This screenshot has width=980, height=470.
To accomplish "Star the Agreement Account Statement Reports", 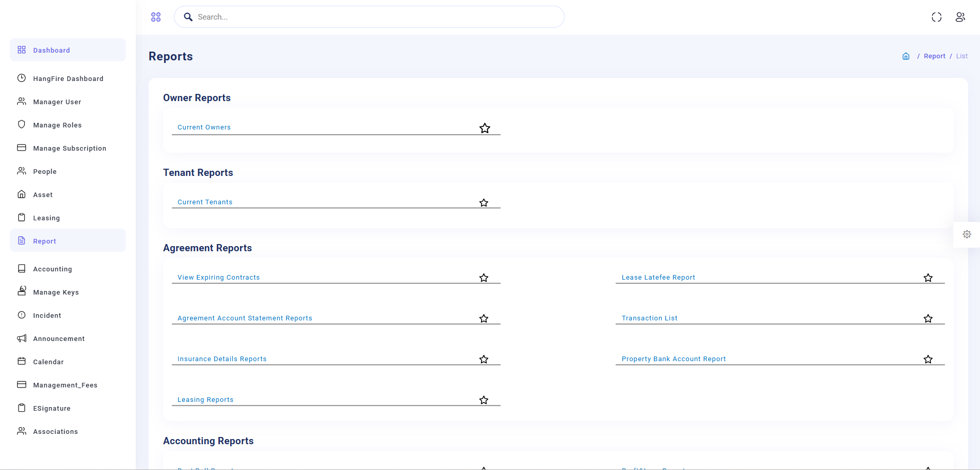I will coord(484,318).
